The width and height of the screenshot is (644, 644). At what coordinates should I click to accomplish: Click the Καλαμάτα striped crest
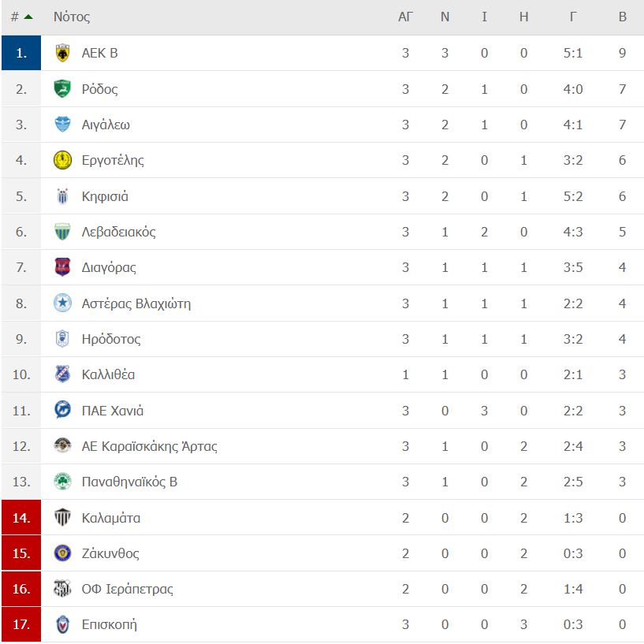point(62,518)
